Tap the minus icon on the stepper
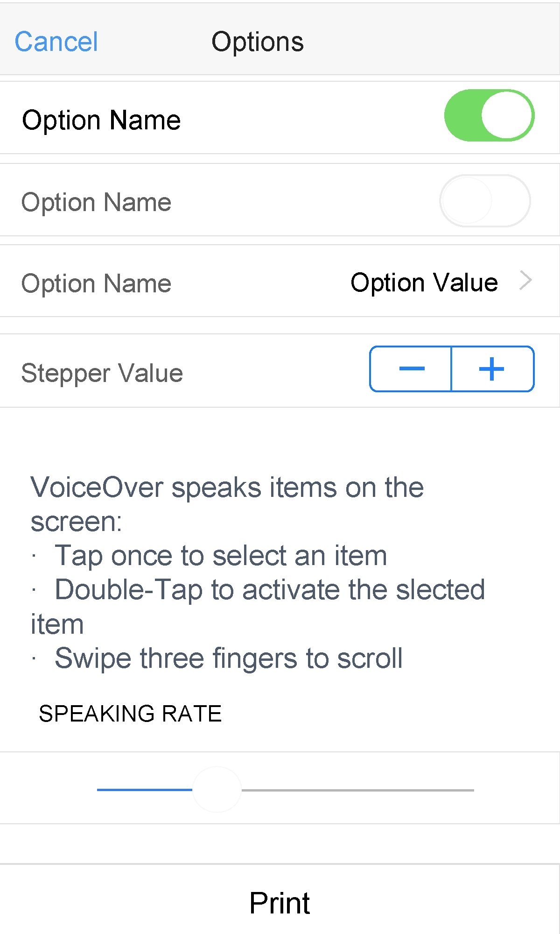Image resolution: width=560 pixels, height=934 pixels. 411,369
